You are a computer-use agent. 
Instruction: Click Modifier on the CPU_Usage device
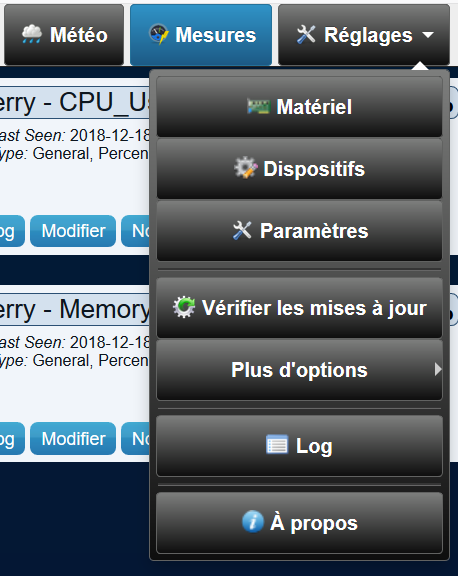73,231
